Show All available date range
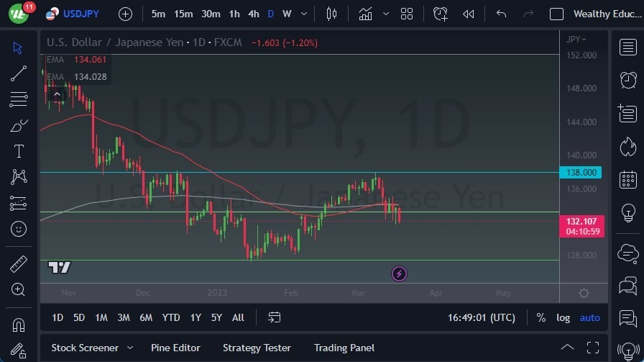Viewport: 644px width, 362px height. point(238,317)
